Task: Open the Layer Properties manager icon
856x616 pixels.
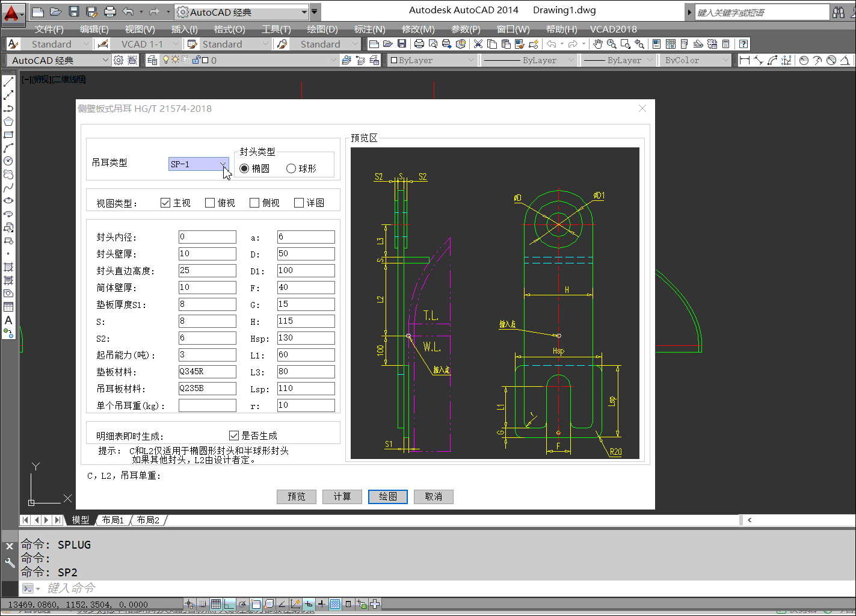Action: [x=152, y=60]
